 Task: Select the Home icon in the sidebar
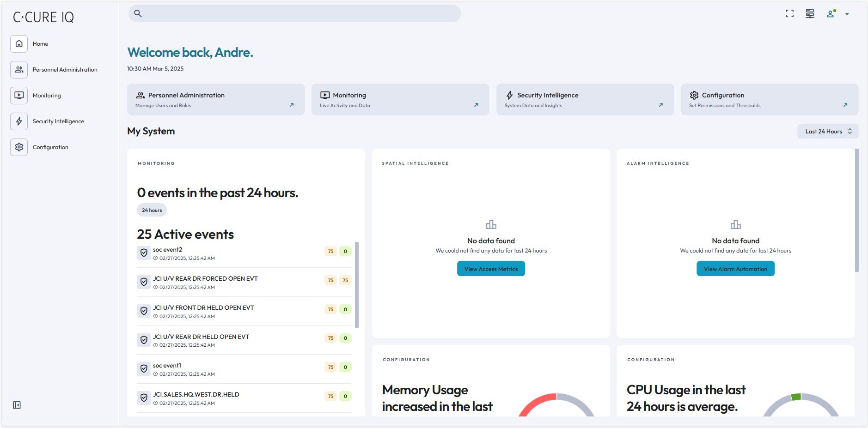(19, 43)
